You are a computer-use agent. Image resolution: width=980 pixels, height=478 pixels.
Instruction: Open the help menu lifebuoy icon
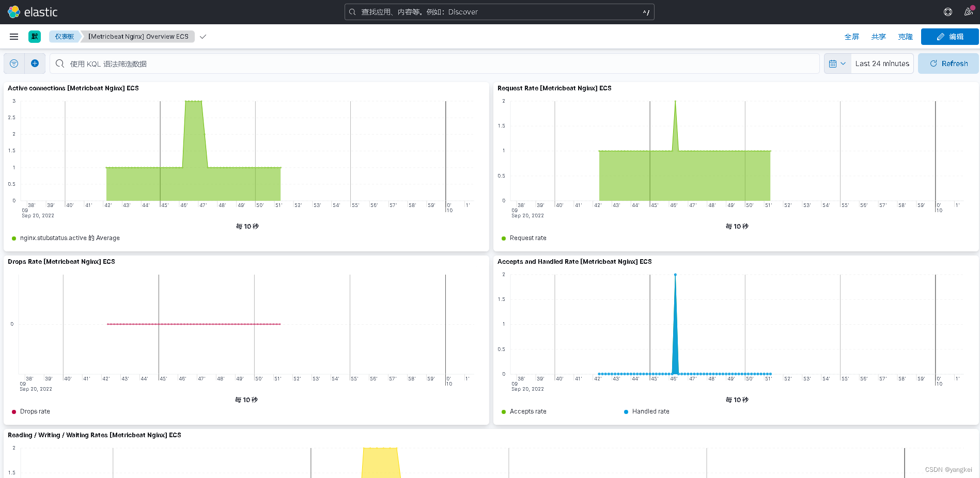point(948,12)
